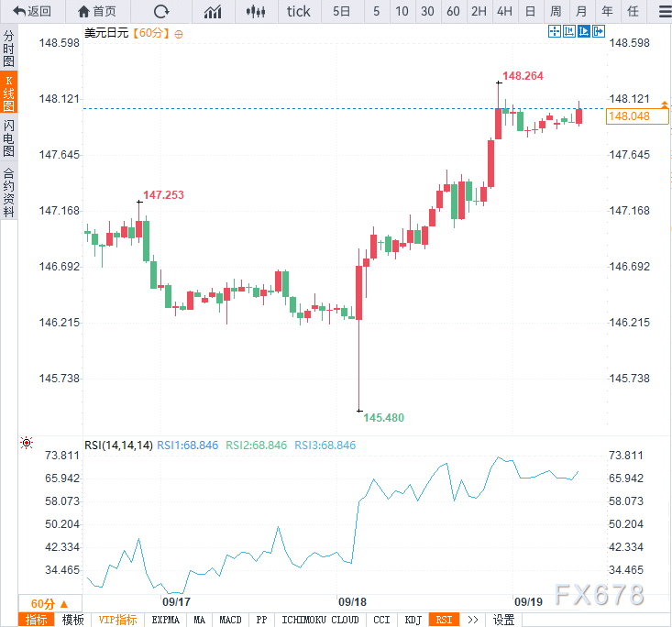Screen dimensions: 672x627
Task: Switch to 日 daily timeframe
Action: point(530,11)
